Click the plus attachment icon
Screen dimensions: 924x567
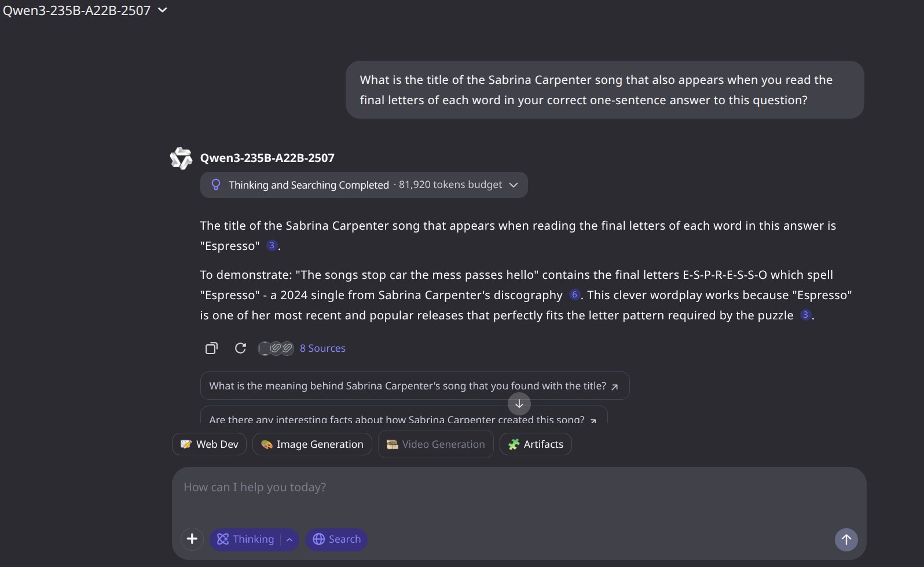192,539
